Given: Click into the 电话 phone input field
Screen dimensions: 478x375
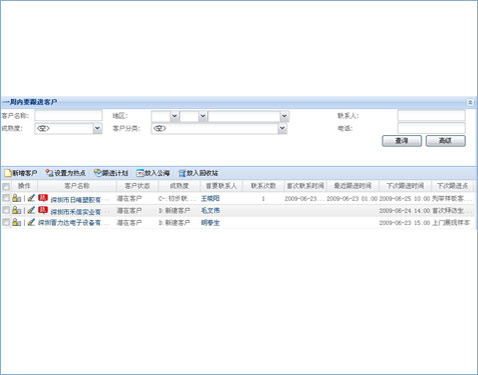Looking at the screenshot, I should click(x=431, y=128).
